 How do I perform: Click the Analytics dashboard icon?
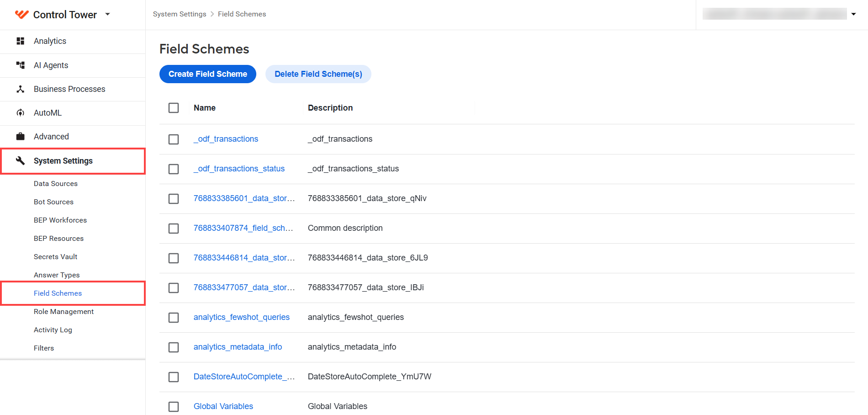(20, 41)
